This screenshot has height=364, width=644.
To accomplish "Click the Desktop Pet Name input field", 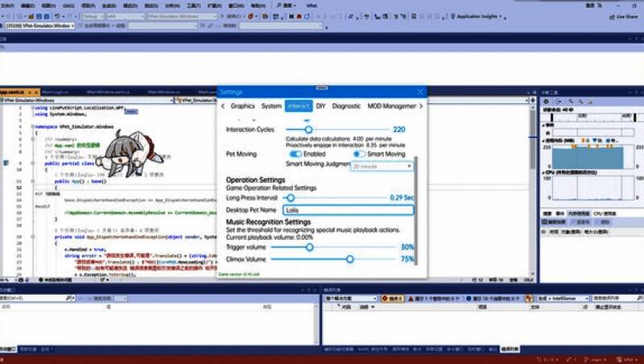I will click(348, 209).
